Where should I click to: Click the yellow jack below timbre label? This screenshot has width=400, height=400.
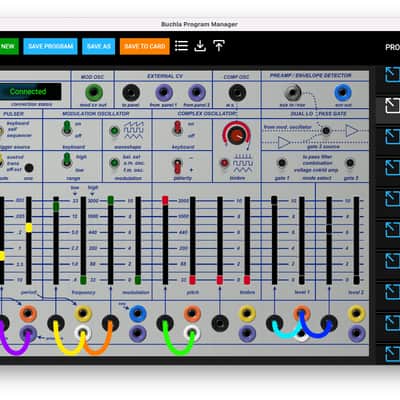coord(247,313)
